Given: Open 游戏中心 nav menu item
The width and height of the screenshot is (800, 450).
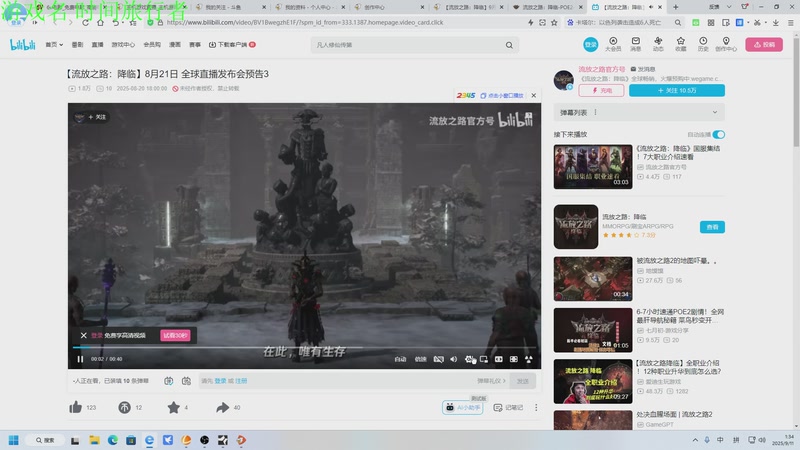Looking at the screenshot, I should click(x=123, y=45).
